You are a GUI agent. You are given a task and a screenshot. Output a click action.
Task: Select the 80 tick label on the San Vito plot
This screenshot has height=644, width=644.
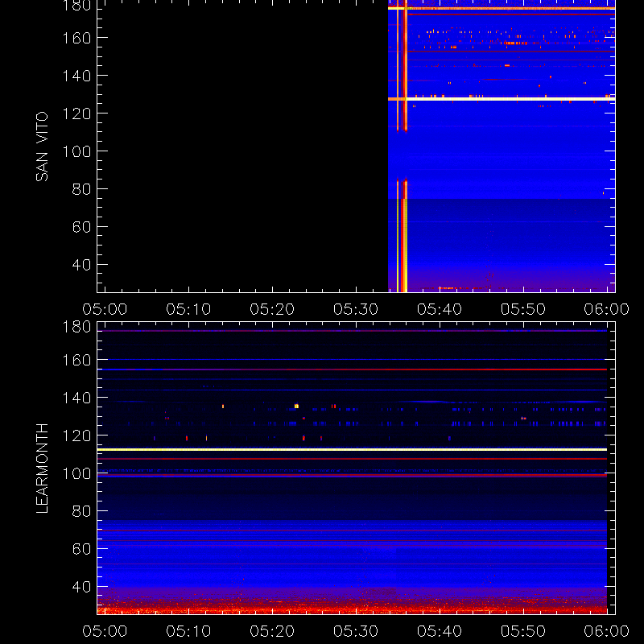click(81, 189)
